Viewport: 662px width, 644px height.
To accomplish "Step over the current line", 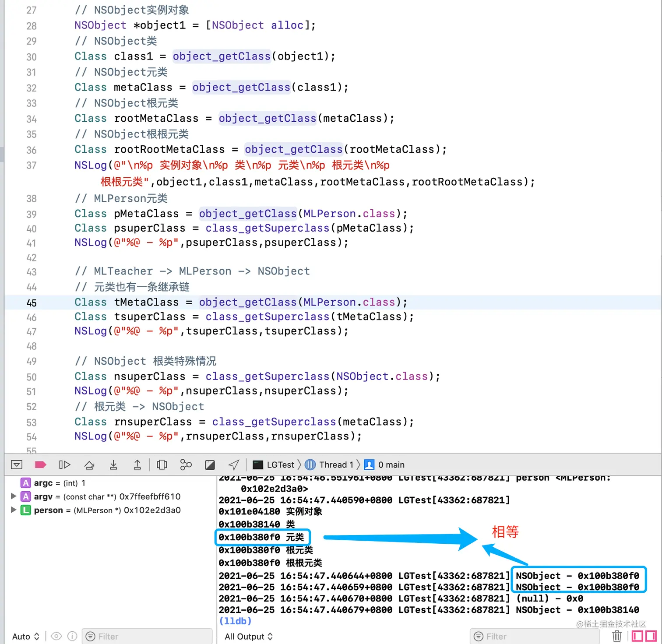I will click(x=89, y=465).
